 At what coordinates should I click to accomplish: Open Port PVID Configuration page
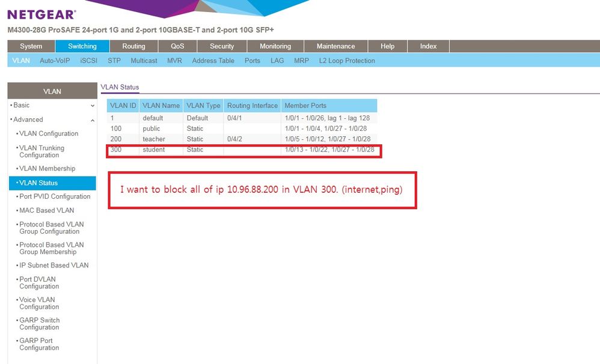click(55, 196)
